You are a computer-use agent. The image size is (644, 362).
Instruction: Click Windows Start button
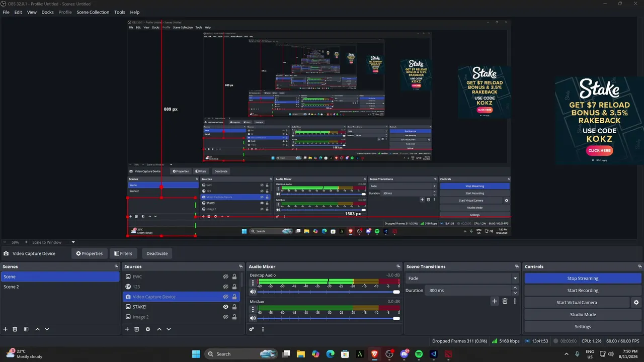coord(196,354)
